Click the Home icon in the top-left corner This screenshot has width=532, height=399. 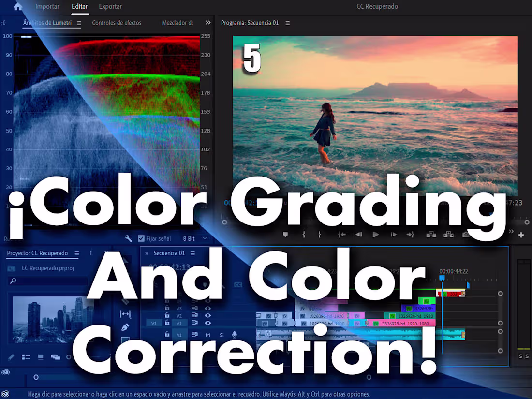[17, 7]
